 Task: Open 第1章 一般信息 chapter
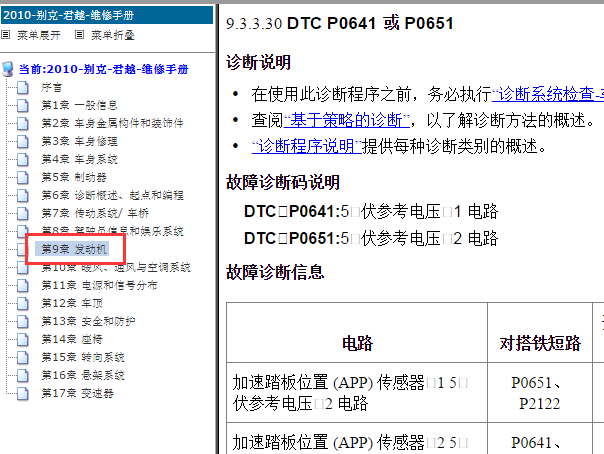tap(79, 105)
